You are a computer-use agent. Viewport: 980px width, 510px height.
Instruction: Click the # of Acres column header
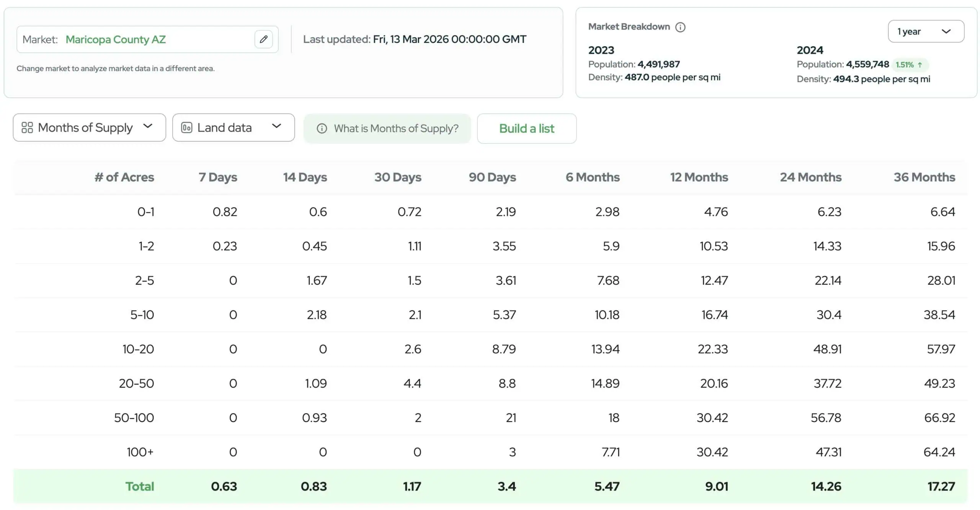click(124, 177)
